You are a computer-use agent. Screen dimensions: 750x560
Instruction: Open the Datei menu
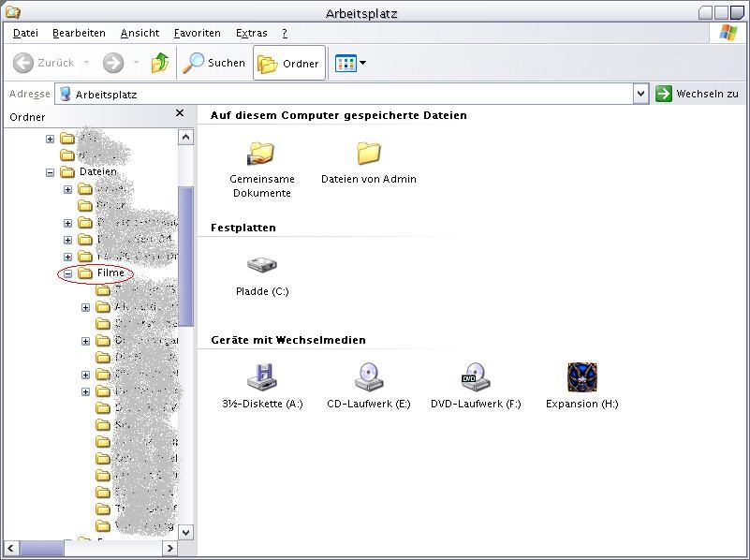coord(25,33)
